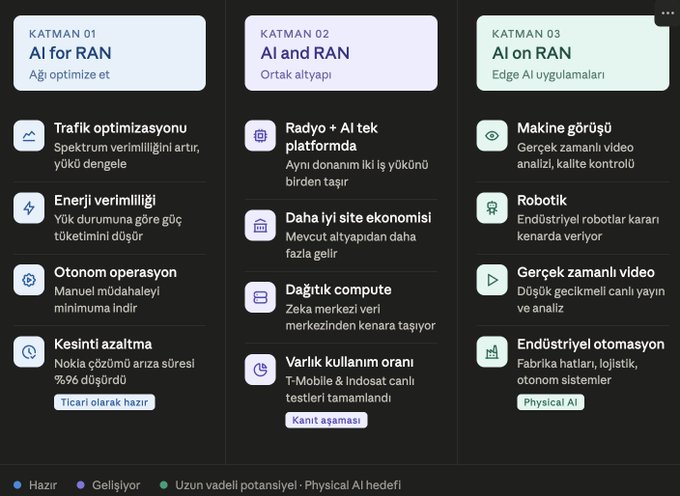Click the Gerçek zamanlı video play icon

click(x=492, y=280)
